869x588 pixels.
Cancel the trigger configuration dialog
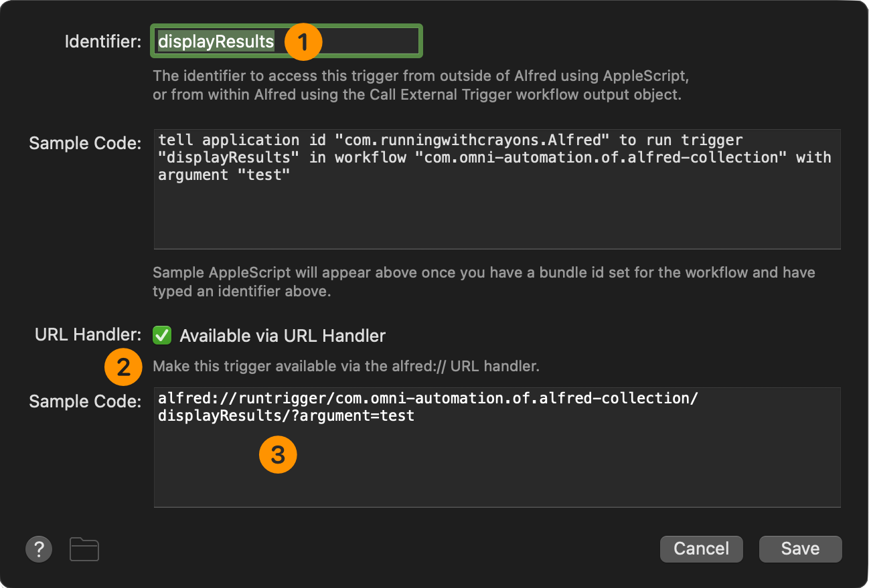click(701, 549)
